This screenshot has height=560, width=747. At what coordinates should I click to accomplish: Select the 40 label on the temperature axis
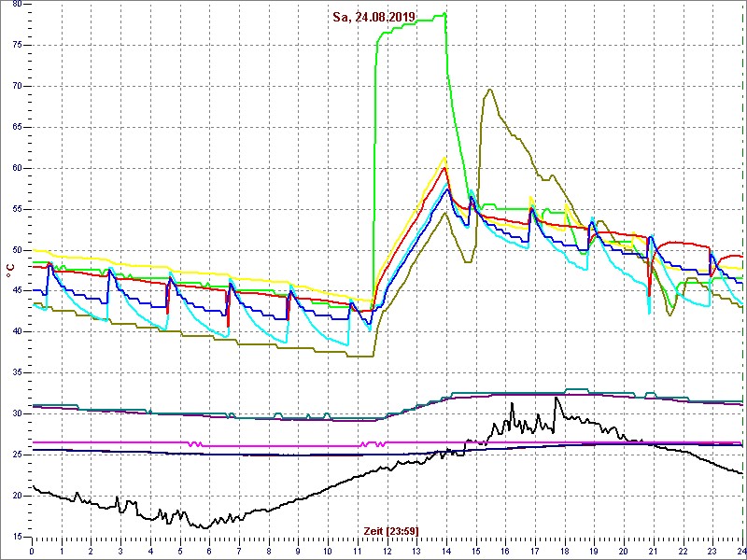click(16, 332)
